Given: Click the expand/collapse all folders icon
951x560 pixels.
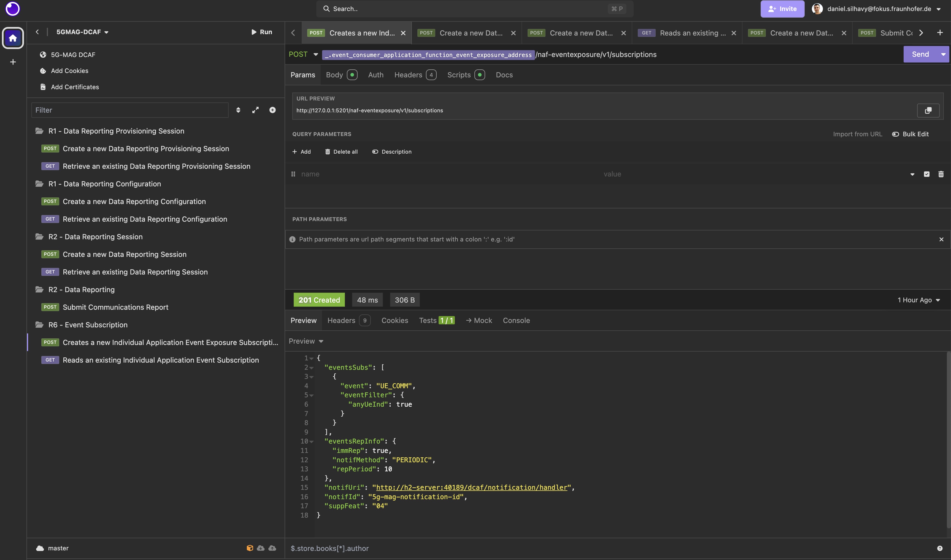Looking at the screenshot, I should (256, 110).
